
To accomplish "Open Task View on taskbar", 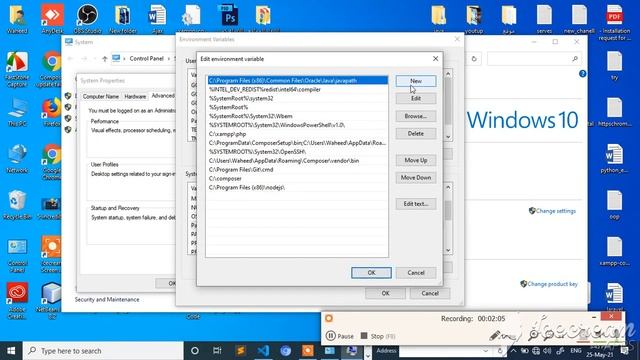I will [217, 351].
